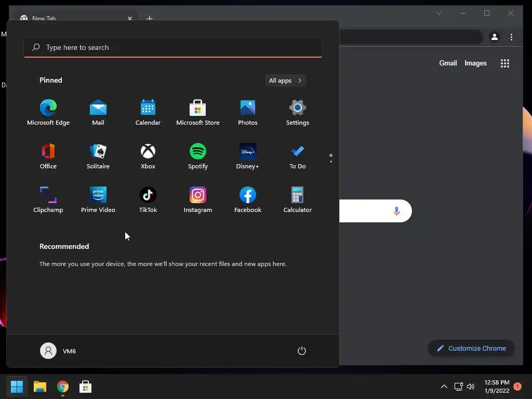The height and width of the screenshot is (399, 532).
Task: Go to next page of pinned apps
Action: (x=331, y=162)
